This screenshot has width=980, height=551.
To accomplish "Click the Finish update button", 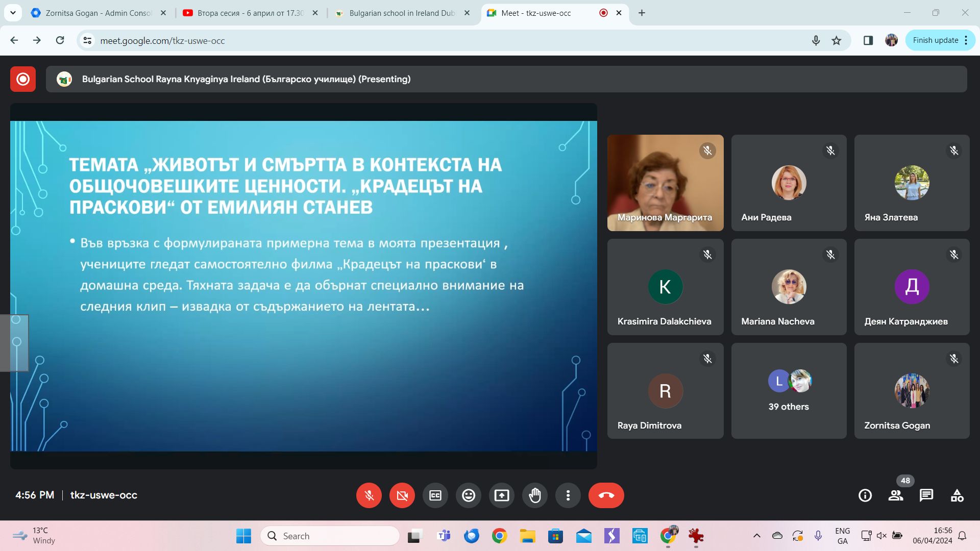I will pos(935,40).
